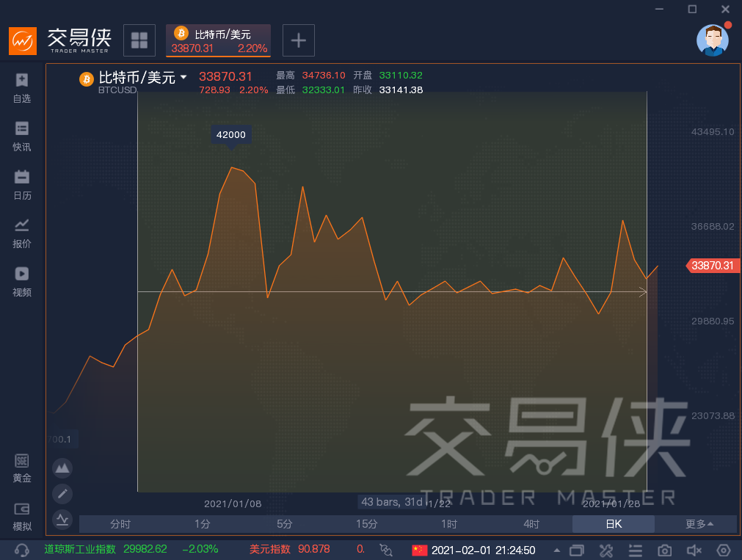The width and height of the screenshot is (742, 560).
Task: Switch chart to 1时 timeframe
Action: click(449, 524)
